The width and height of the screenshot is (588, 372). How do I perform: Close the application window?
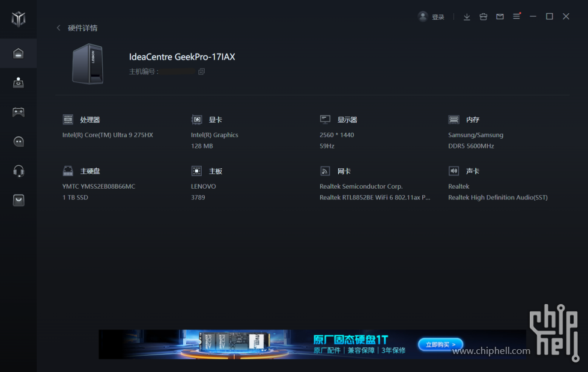(566, 16)
